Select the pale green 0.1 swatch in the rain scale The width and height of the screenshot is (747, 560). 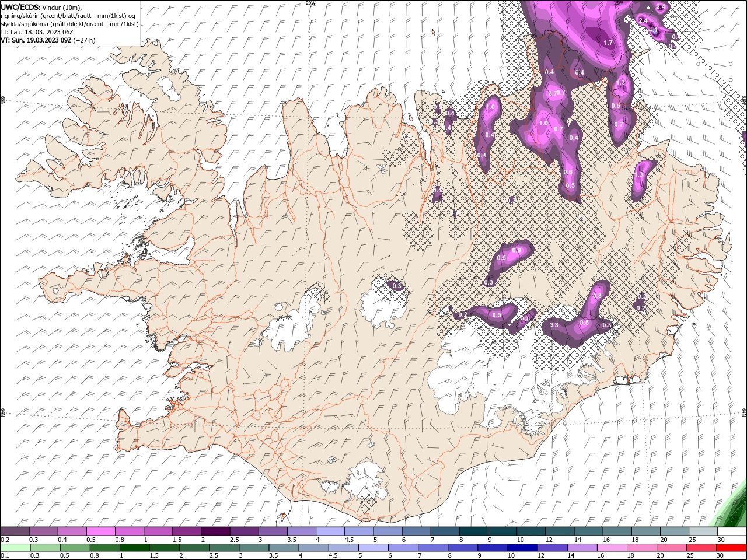point(15,548)
